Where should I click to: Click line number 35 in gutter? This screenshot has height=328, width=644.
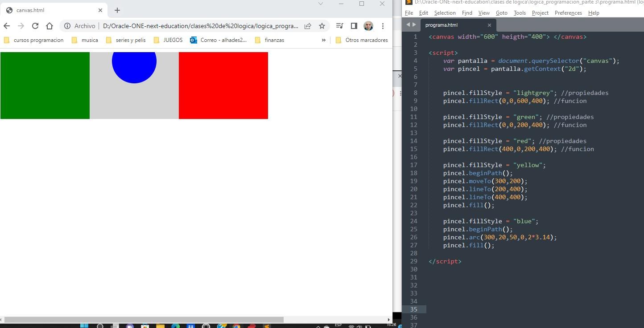[413, 309]
